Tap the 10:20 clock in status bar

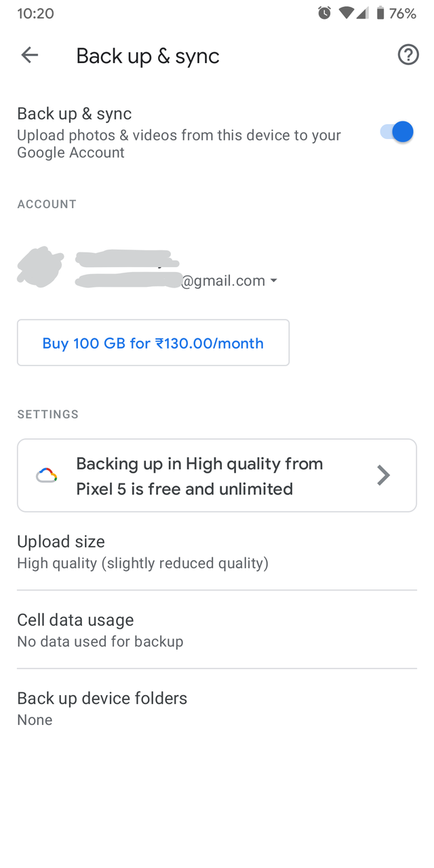35,13
